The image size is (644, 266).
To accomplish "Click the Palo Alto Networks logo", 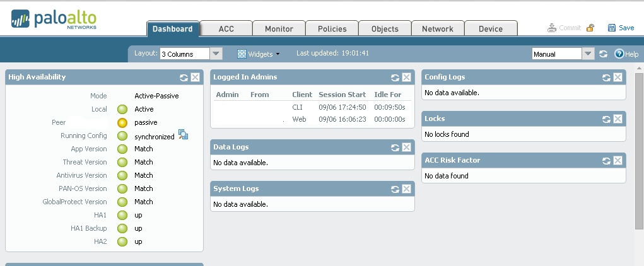I will pos(54,20).
